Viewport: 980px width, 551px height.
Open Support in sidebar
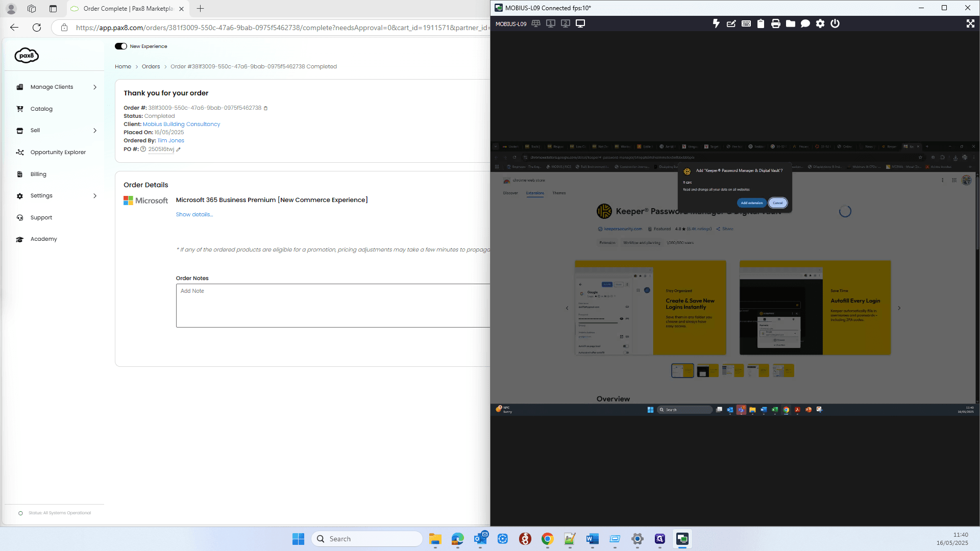coord(41,218)
